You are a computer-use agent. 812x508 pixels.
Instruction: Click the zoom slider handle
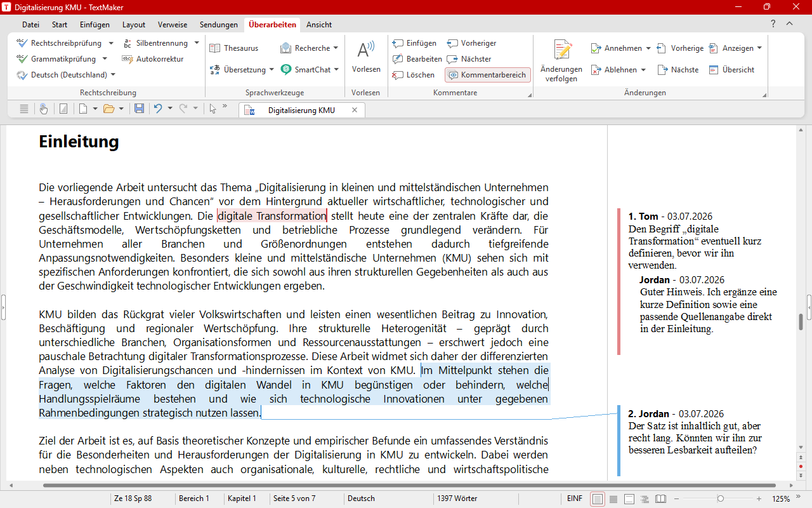pyautogui.click(x=720, y=498)
